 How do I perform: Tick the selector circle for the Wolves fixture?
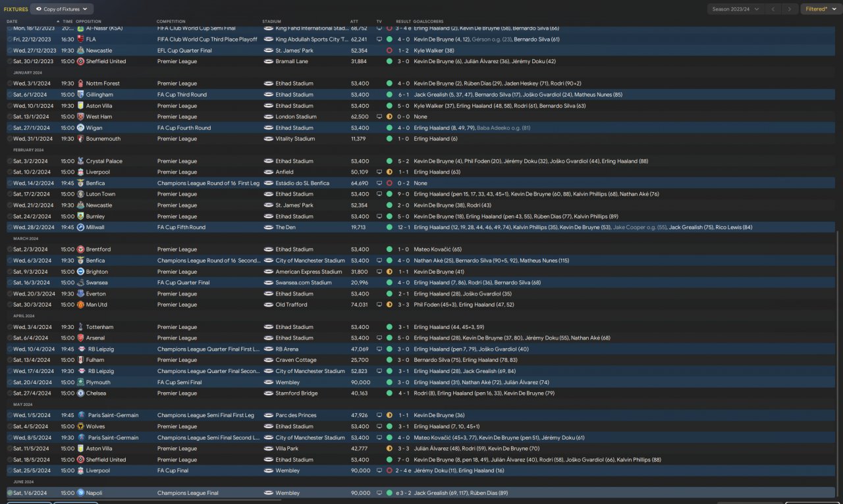[10, 426]
